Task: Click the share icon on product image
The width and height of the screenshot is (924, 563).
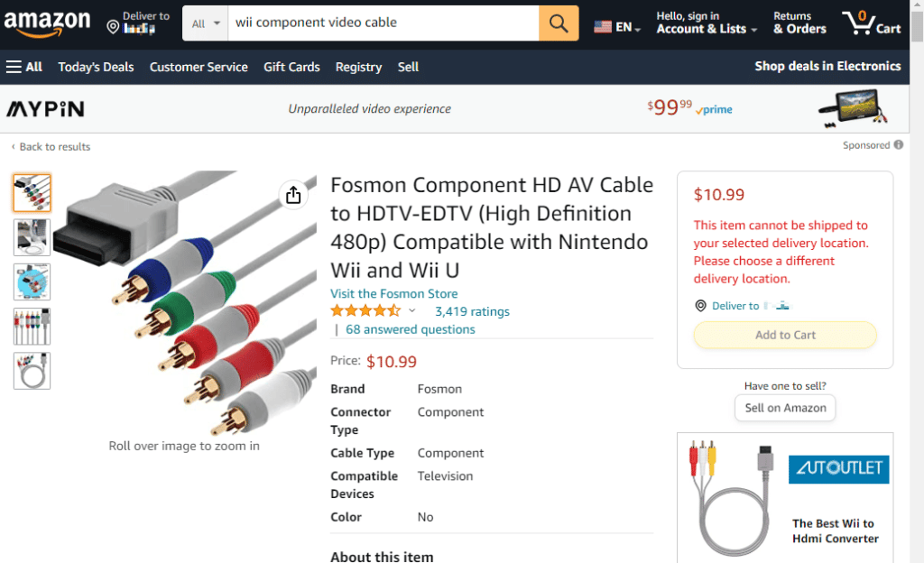Action: coord(292,194)
